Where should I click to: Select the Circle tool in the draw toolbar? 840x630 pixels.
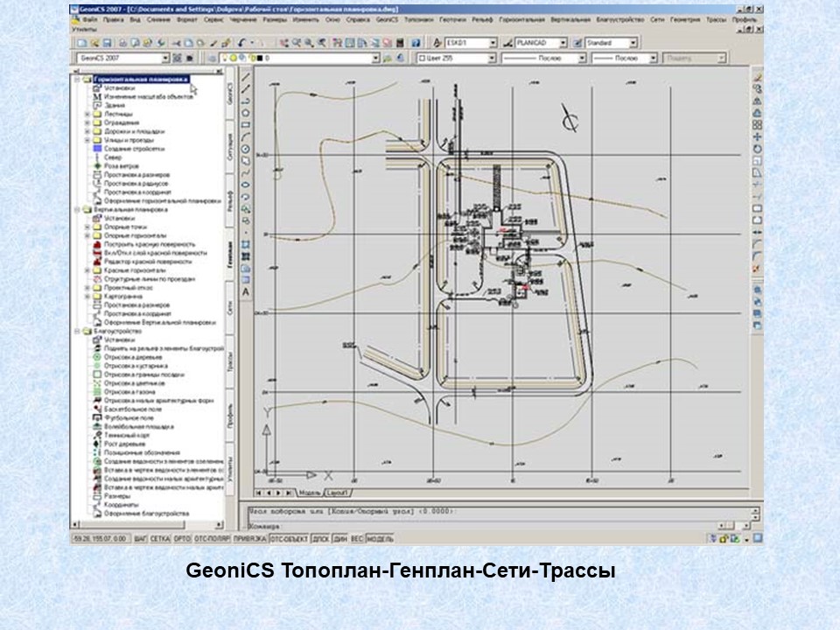tap(245, 149)
